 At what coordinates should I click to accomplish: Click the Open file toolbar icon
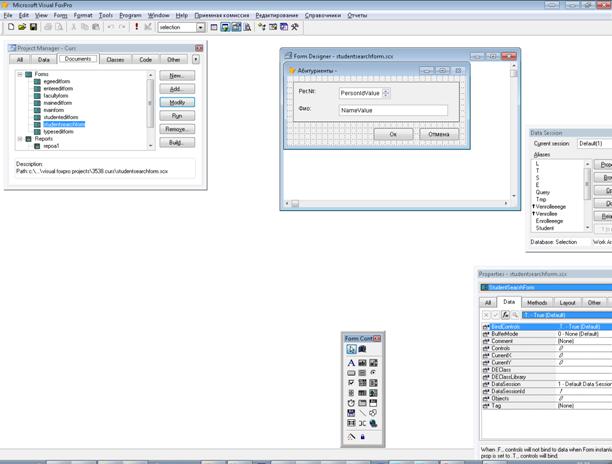(x=22, y=27)
